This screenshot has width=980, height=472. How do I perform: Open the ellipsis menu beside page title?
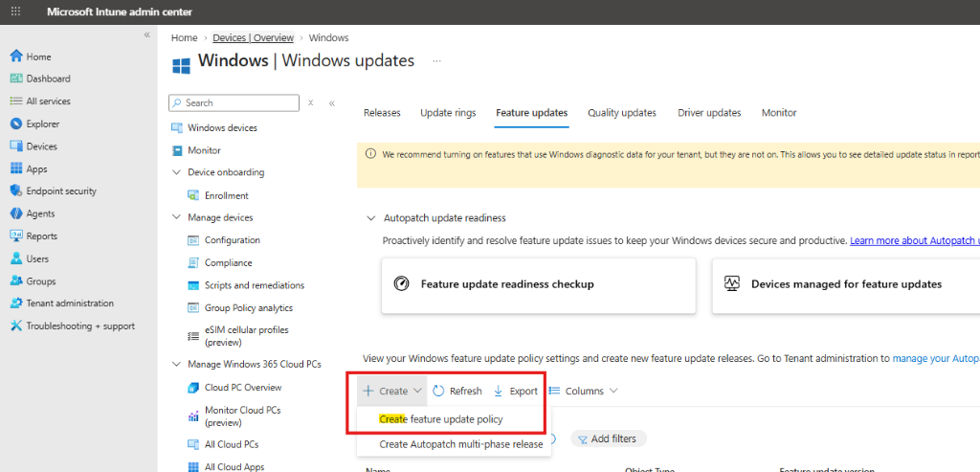436,60
